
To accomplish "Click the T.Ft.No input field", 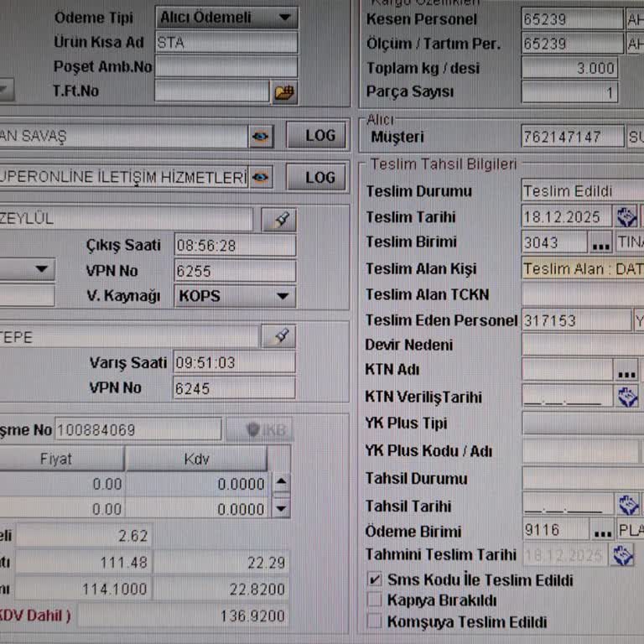I will pyautogui.click(x=212, y=91).
